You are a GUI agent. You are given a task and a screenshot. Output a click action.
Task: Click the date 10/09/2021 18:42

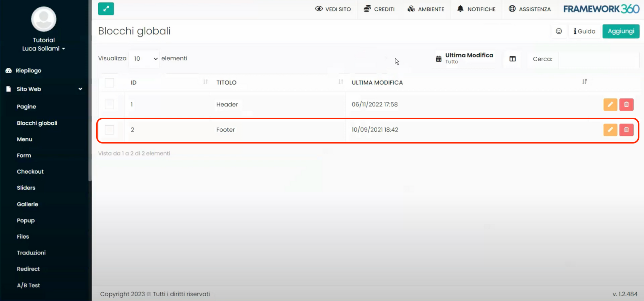(375, 130)
